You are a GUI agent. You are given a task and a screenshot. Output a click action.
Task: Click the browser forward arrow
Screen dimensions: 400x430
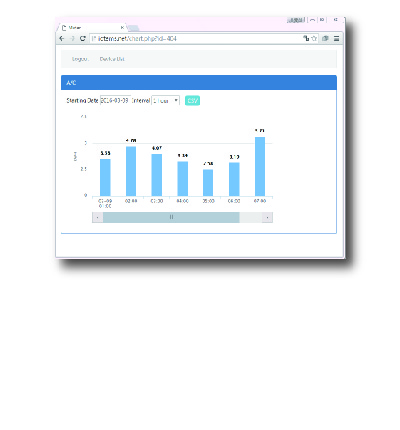(72, 39)
